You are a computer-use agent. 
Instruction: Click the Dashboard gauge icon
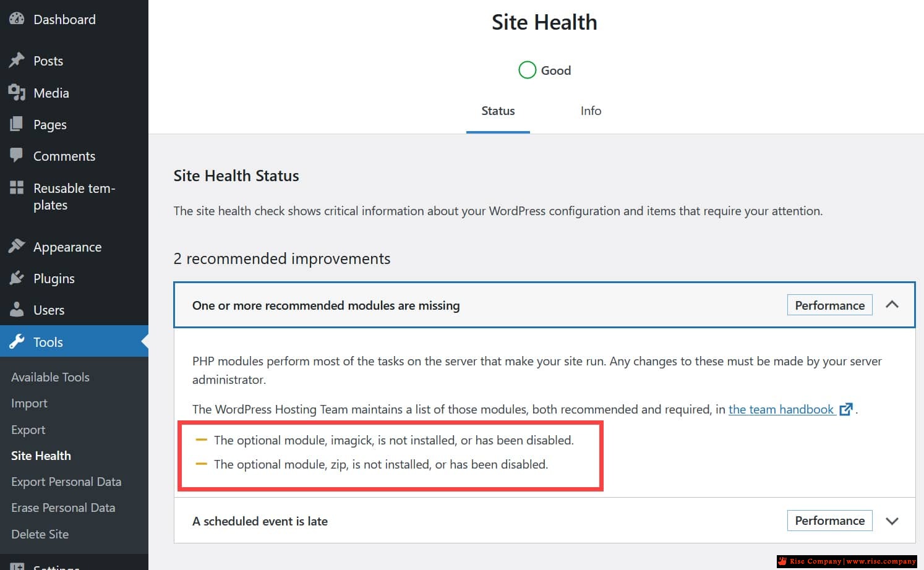point(17,19)
